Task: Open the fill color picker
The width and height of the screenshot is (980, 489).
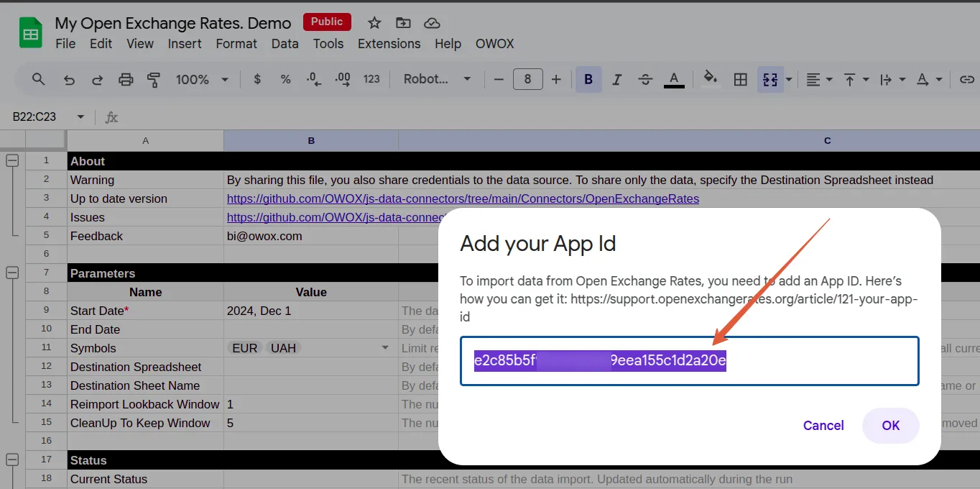Action: (x=711, y=79)
